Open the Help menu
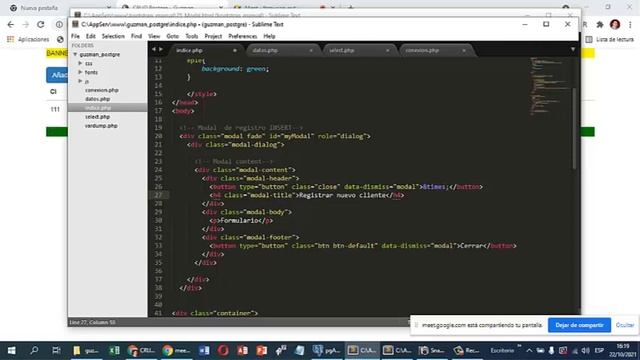The width and height of the screenshot is (640, 360). (269, 36)
